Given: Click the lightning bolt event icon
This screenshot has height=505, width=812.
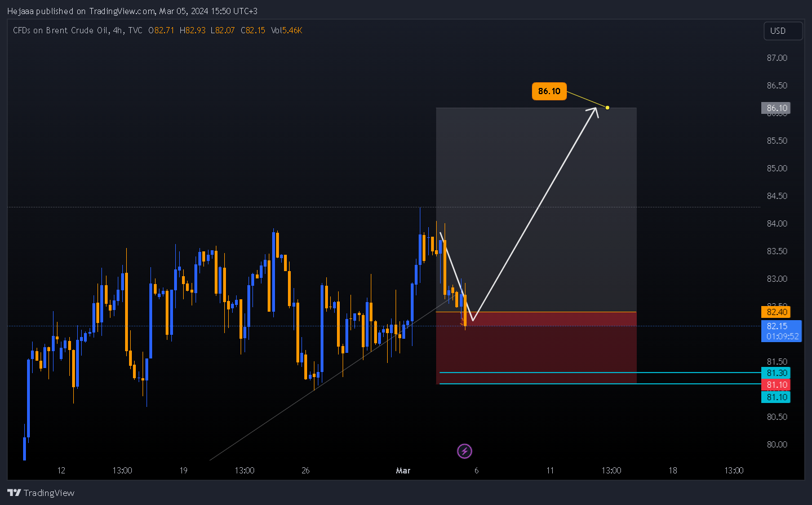Looking at the screenshot, I should point(464,451).
